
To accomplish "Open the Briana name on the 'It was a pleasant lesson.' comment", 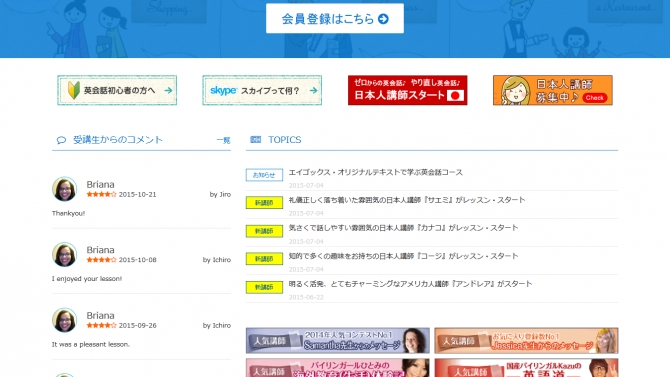I will pyautogui.click(x=100, y=315).
